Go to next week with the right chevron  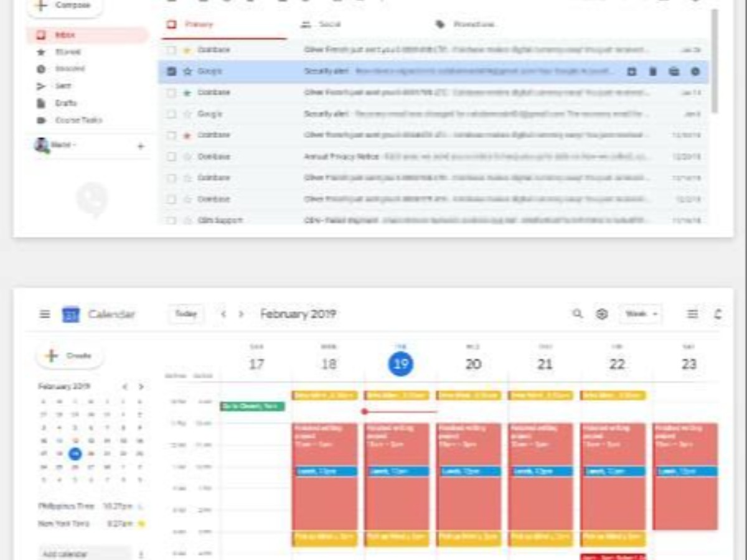[x=242, y=314]
